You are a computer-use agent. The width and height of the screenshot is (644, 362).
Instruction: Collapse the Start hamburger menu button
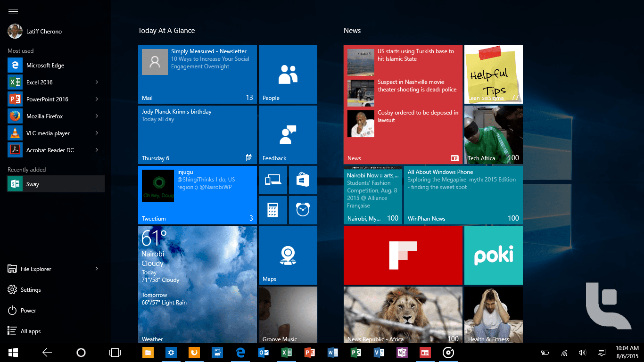pos(13,12)
